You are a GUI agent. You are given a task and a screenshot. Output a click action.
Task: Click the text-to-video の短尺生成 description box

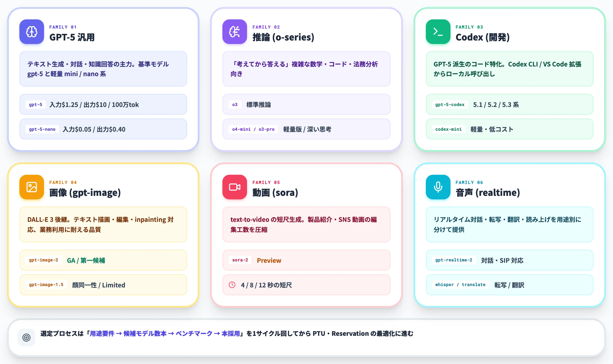[306, 224]
